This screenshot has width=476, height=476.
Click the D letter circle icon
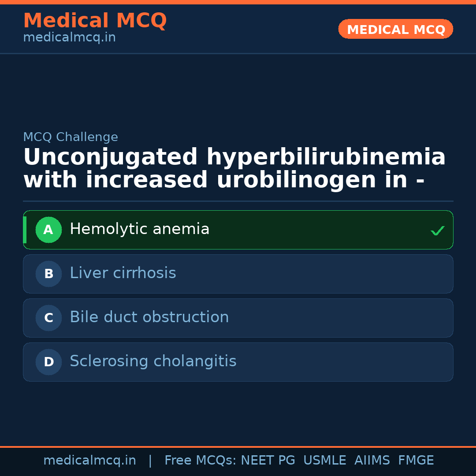(48, 362)
